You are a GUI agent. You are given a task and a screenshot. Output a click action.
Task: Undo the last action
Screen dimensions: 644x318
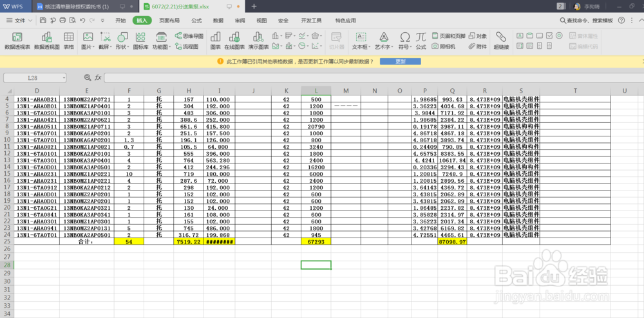(82, 20)
